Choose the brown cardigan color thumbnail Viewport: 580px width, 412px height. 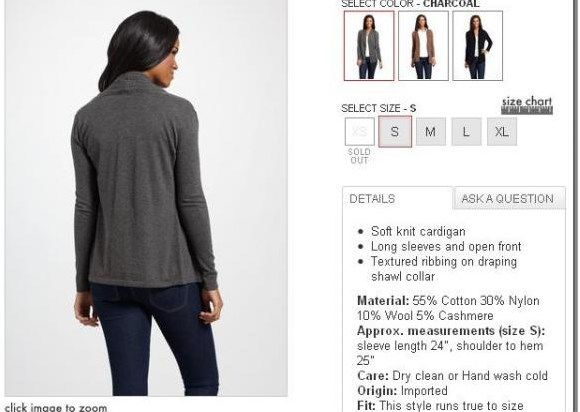pyautogui.click(x=423, y=45)
